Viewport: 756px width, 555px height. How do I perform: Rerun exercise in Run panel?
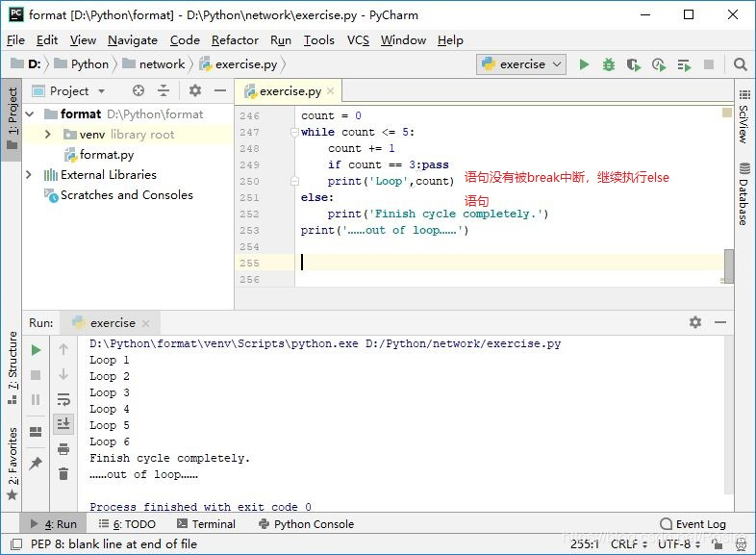click(x=36, y=350)
